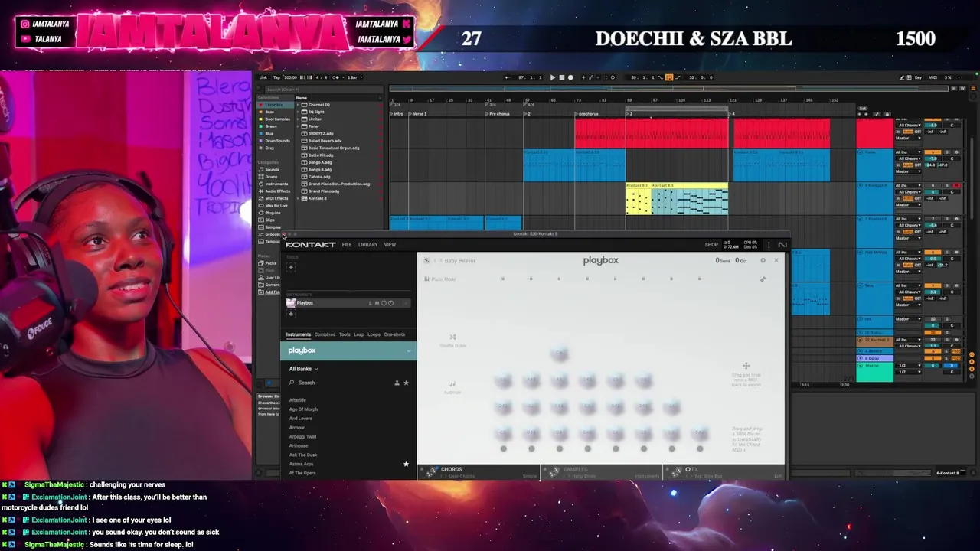980x551 pixels.
Task: Filter presets by user content icon
Action: pos(397,383)
